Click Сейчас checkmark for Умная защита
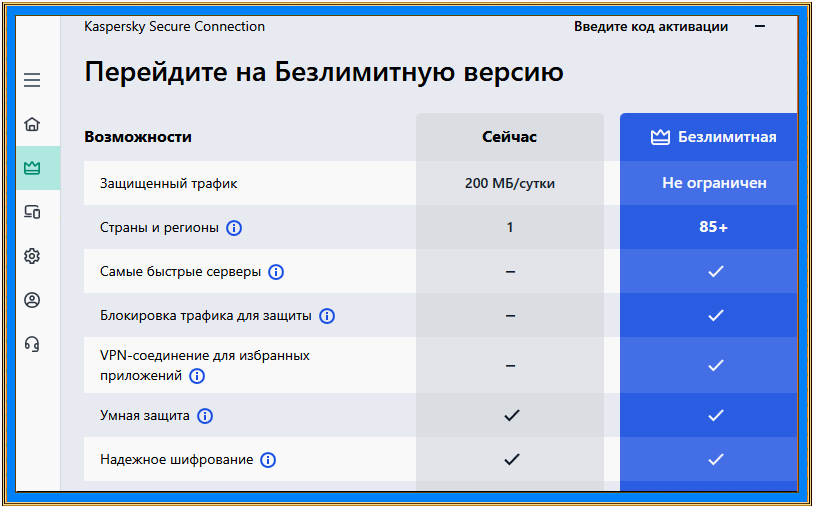Viewport: 813px width, 507px height. pyautogui.click(x=512, y=415)
